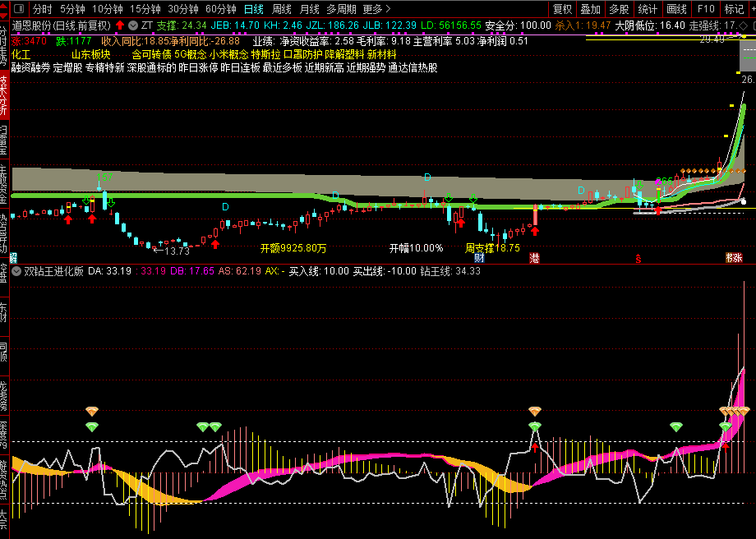Screen dimensions: 756x539
Task: Click the scroll arrows at sidebar top
Action: 4,9
